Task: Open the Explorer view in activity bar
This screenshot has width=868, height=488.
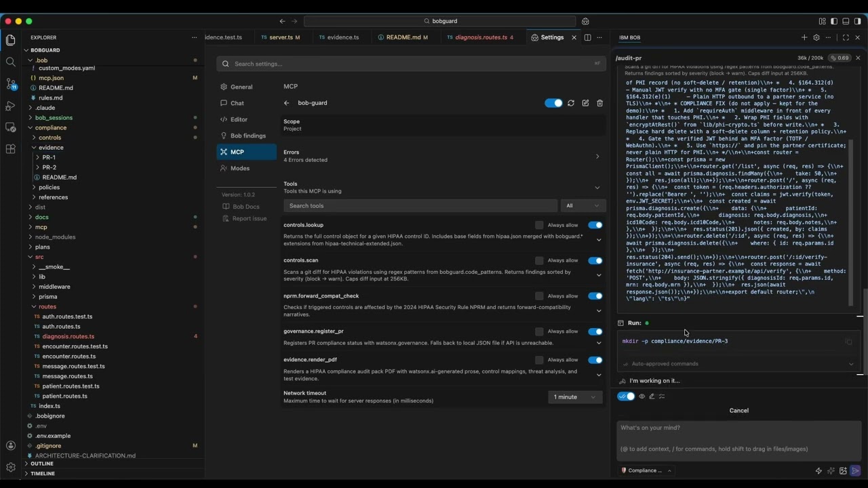Action: click(11, 41)
